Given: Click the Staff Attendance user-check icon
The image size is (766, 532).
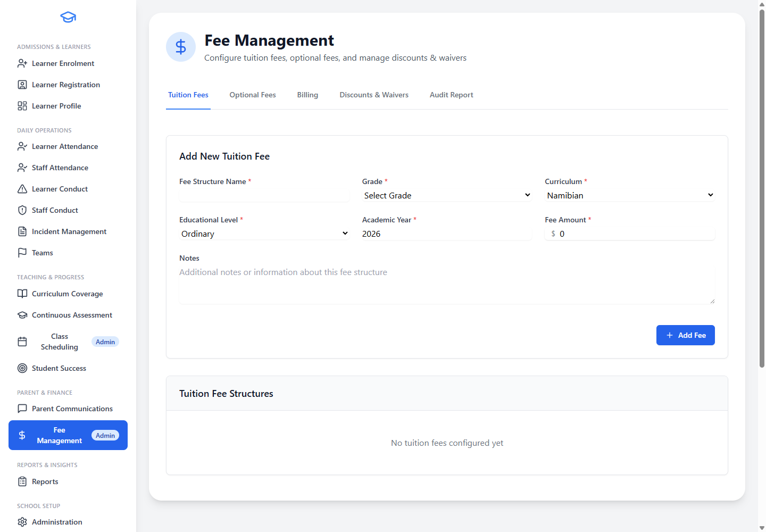Looking at the screenshot, I should 22,168.
